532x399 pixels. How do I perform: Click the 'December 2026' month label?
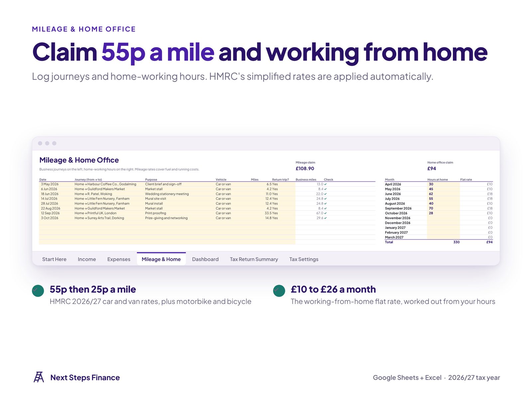(x=397, y=223)
